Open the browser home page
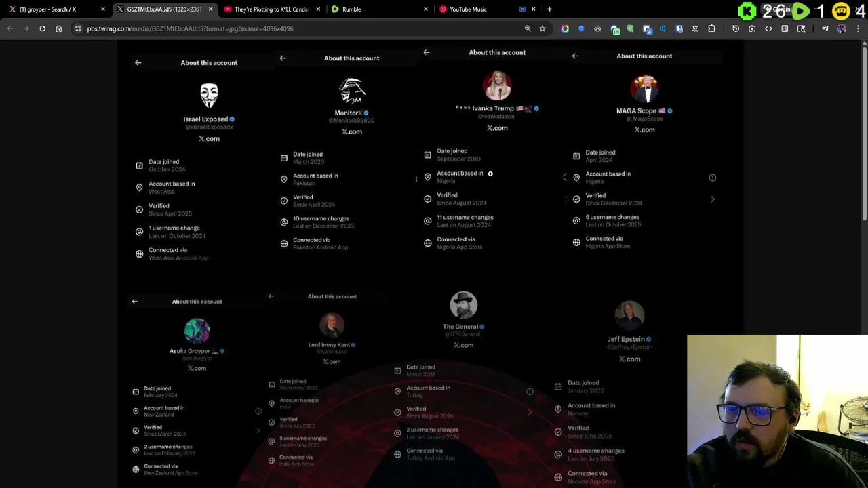Viewport: 868px width, 488px height. click(x=58, y=28)
